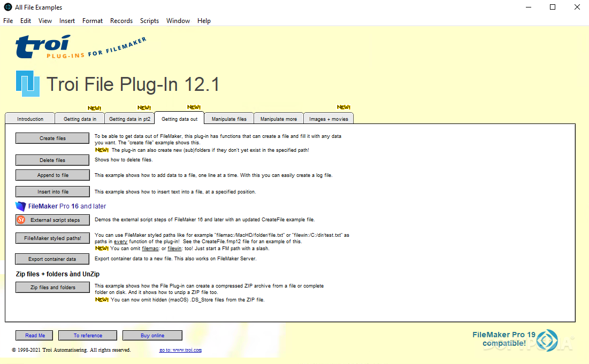589x364 pixels.
Task: Minimize the All File Examples window
Action: click(529, 7)
